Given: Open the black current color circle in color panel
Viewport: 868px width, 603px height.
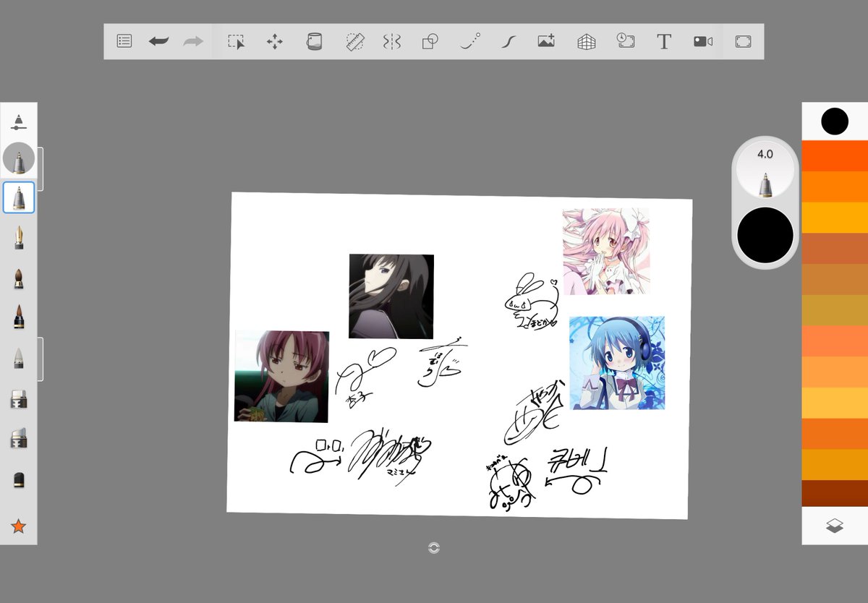Looking at the screenshot, I should point(834,121).
